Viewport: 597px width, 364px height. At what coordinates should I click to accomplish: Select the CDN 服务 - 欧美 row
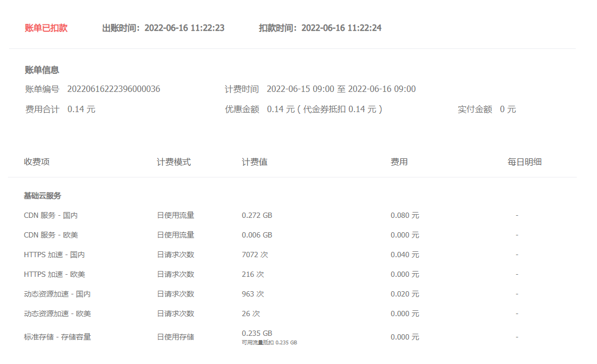click(51, 235)
